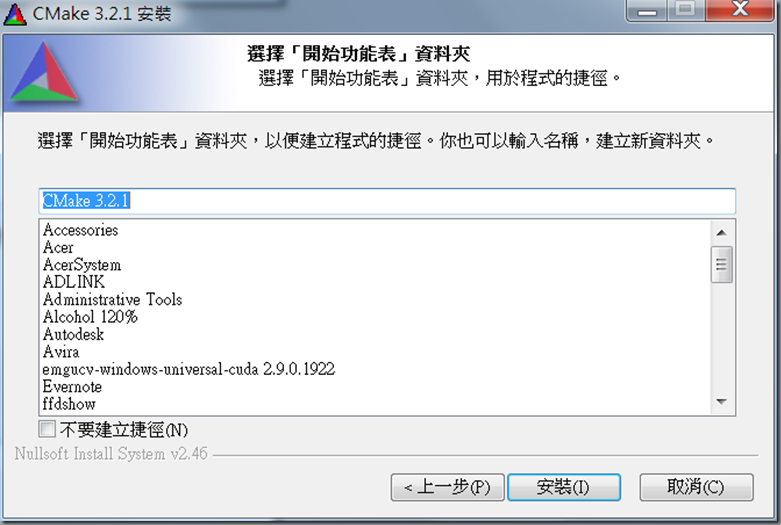The height and width of the screenshot is (525, 781).
Task: Click the CMake logo in title bar
Action: [15, 14]
